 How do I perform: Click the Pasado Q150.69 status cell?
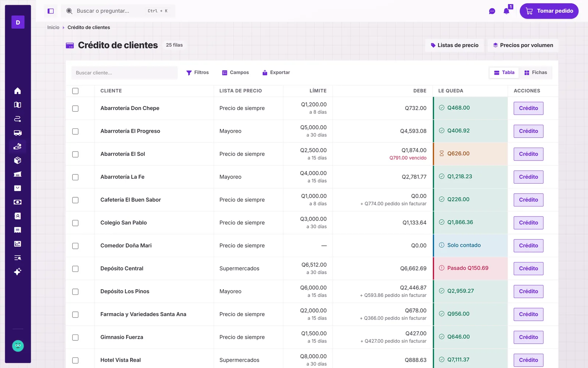point(470,268)
